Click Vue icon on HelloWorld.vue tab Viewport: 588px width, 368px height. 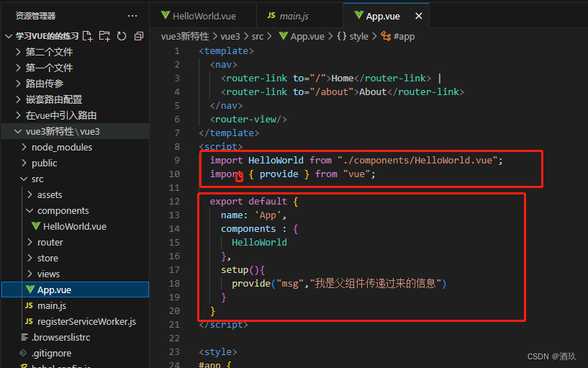(166, 15)
